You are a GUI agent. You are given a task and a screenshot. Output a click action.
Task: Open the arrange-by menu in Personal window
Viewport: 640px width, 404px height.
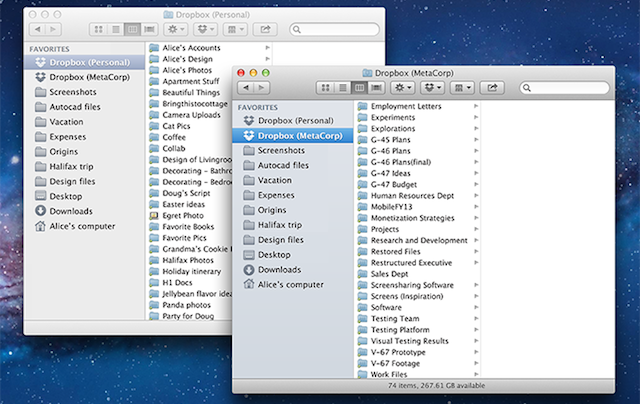(x=236, y=29)
